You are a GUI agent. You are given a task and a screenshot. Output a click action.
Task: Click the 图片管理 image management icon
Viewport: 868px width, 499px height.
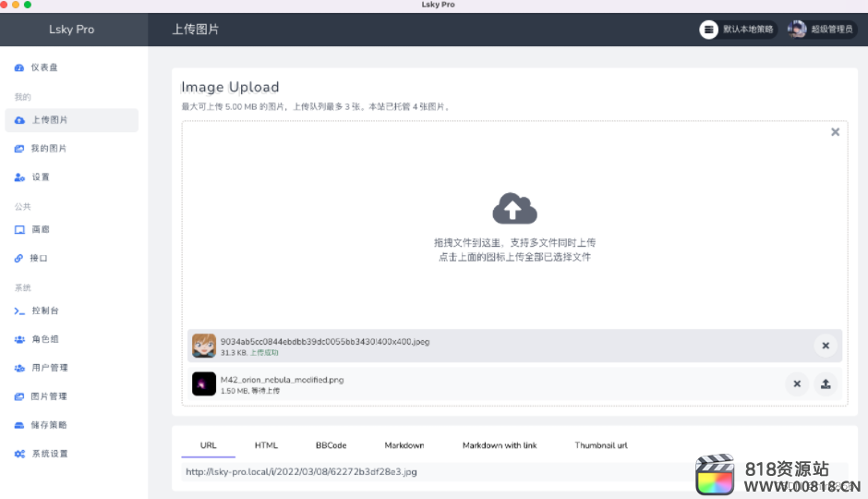[x=18, y=396]
